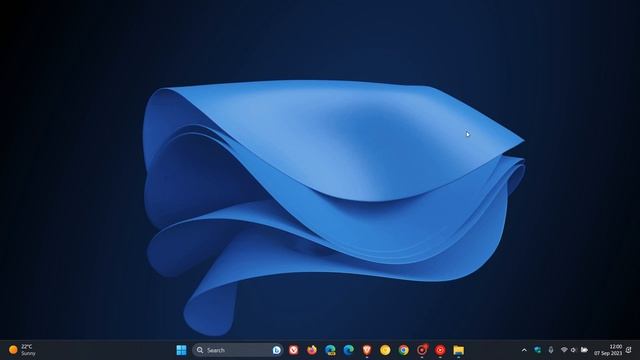This screenshot has height=360, width=640.
Task: Click the battery status icon
Action: tap(584, 350)
